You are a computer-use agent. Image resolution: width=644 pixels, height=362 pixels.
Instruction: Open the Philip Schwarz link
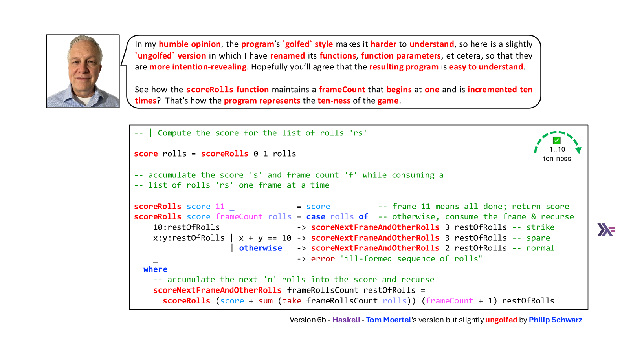pyautogui.click(x=555, y=320)
